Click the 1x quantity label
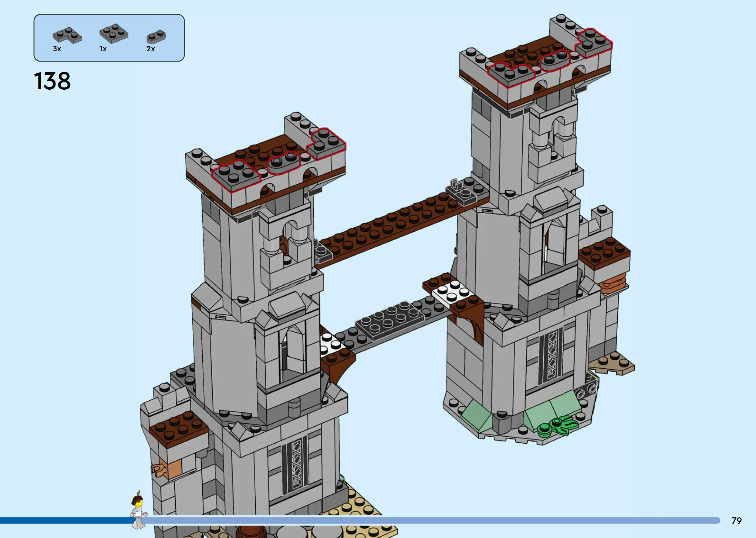 pos(103,49)
